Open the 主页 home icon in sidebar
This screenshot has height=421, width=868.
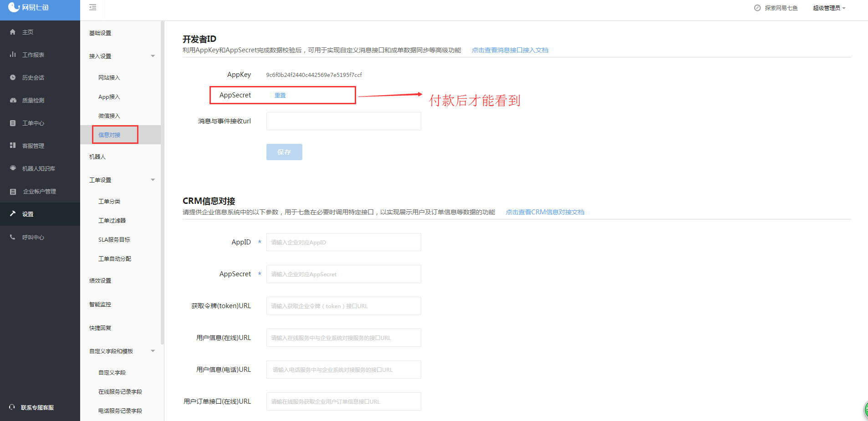tap(13, 32)
